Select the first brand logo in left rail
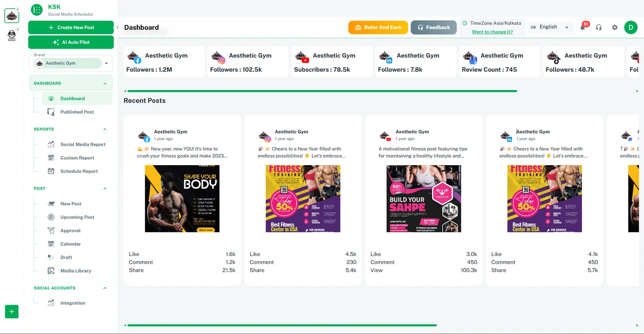The image size is (644, 334). coord(12,16)
